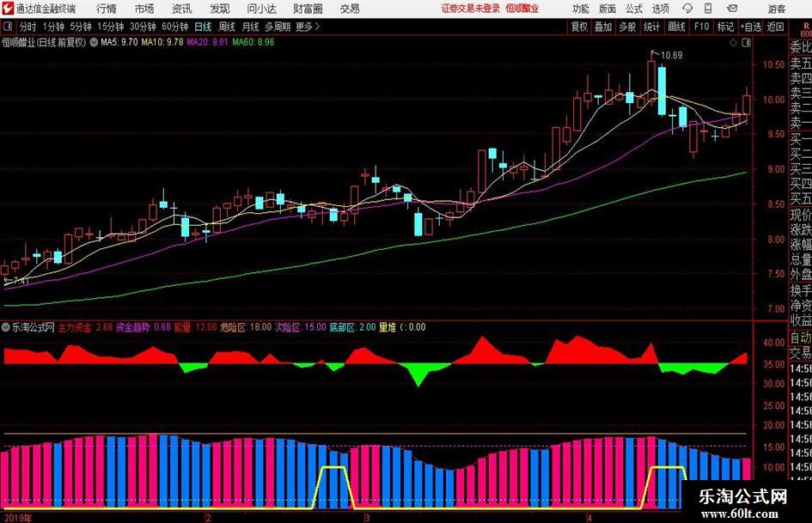Open the 财富圈 menu
The height and width of the screenshot is (523, 812).
click(308, 9)
